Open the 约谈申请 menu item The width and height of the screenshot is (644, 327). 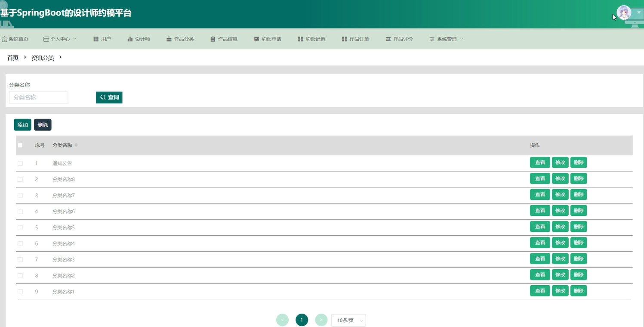tap(268, 39)
